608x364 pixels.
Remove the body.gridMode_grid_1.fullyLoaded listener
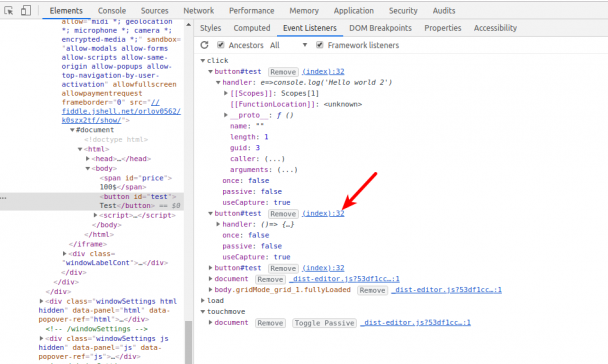tap(372, 290)
